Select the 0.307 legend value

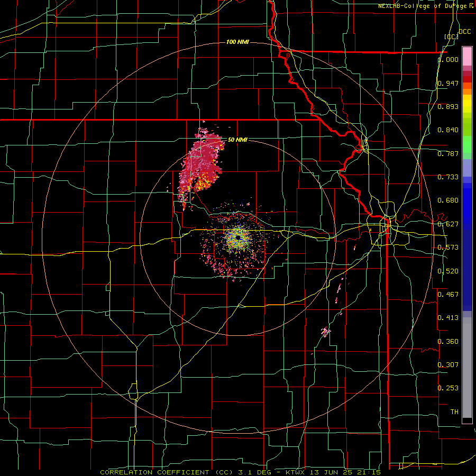click(x=448, y=365)
